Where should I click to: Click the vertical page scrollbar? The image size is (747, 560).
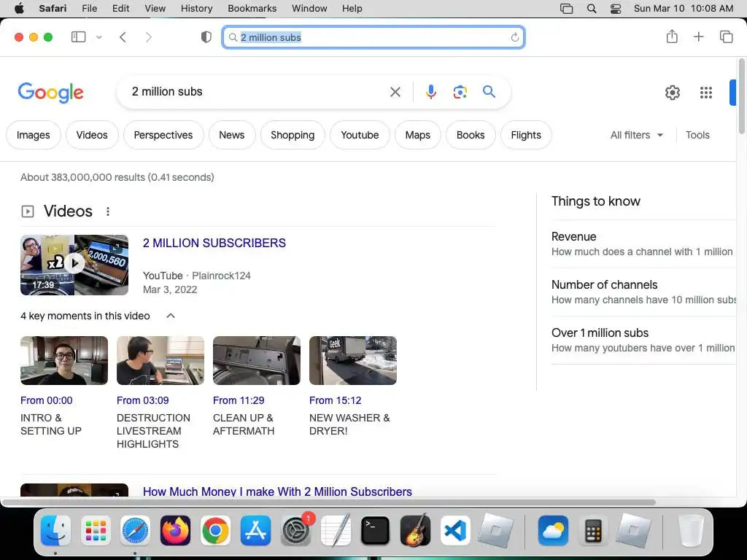coord(742,96)
